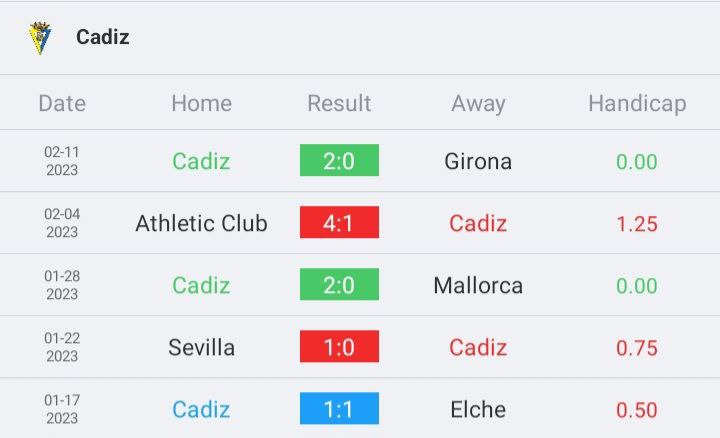Click the Result column header
The image size is (720, 438).
[339, 103]
